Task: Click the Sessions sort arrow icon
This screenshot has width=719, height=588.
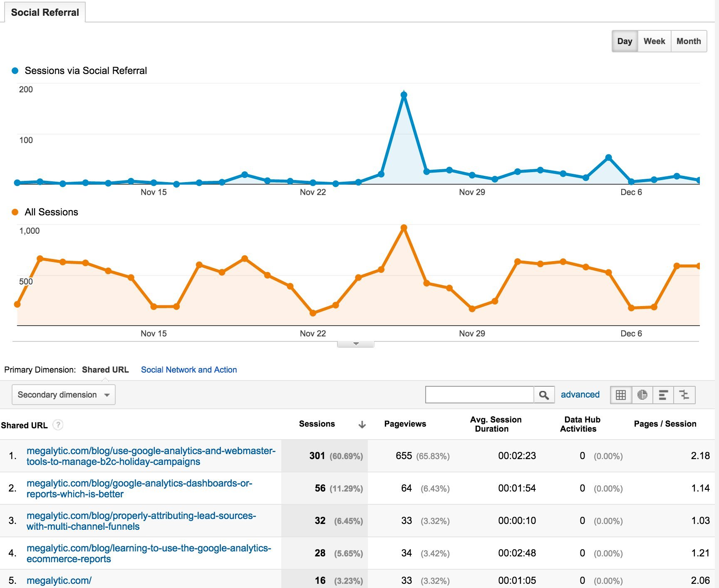Action: point(362,425)
